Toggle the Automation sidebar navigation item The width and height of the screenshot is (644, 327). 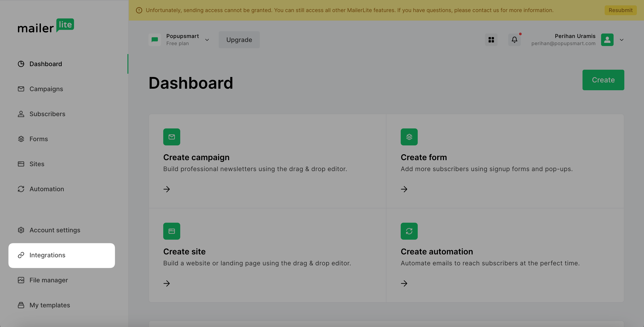(46, 189)
